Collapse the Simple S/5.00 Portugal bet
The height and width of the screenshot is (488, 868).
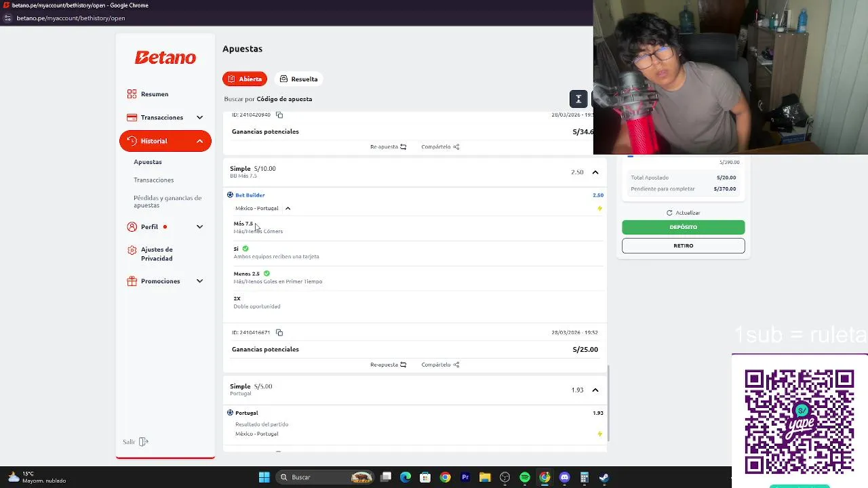click(595, 390)
